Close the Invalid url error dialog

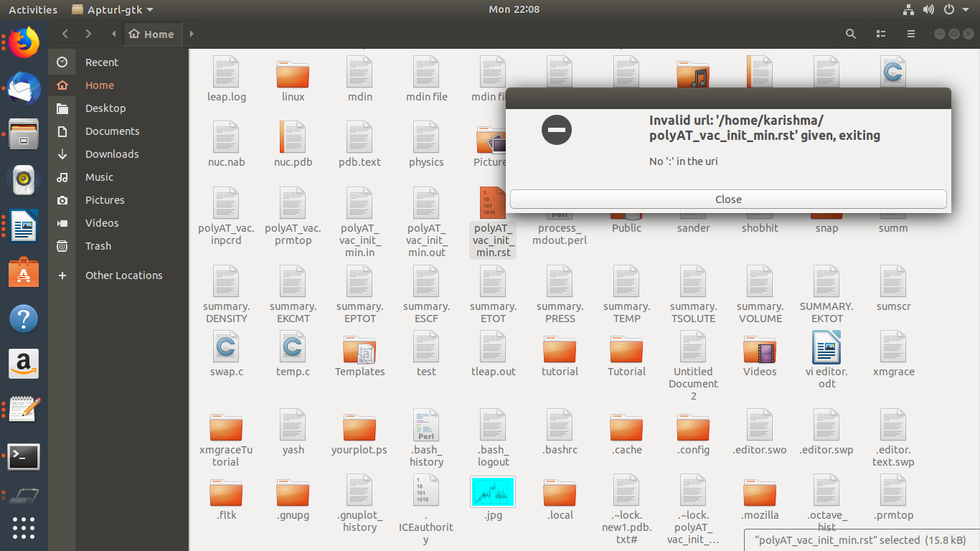[x=728, y=199]
